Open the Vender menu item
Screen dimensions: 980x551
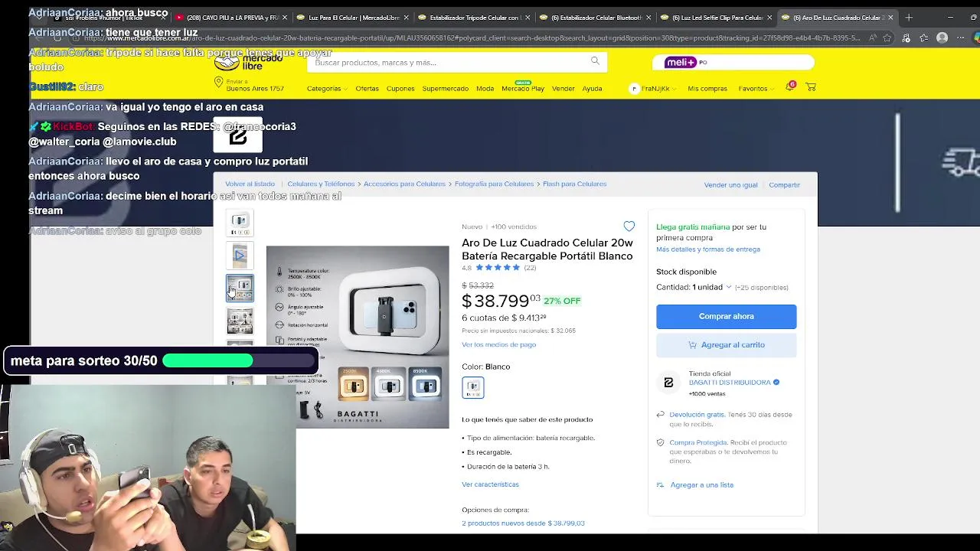tap(563, 89)
